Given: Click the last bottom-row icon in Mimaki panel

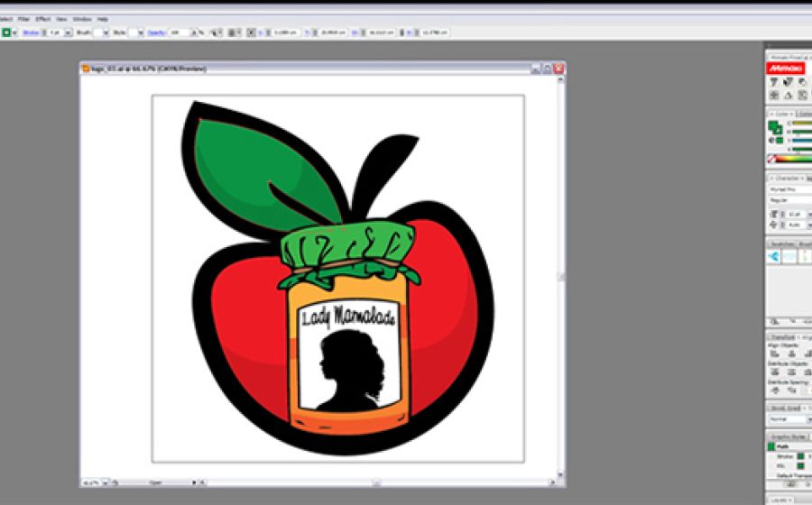Looking at the screenshot, I should [802, 96].
